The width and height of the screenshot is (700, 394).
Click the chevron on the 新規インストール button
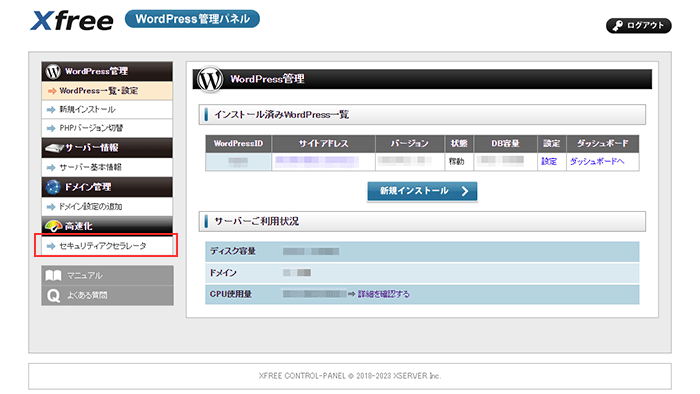pyautogui.click(x=465, y=191)
